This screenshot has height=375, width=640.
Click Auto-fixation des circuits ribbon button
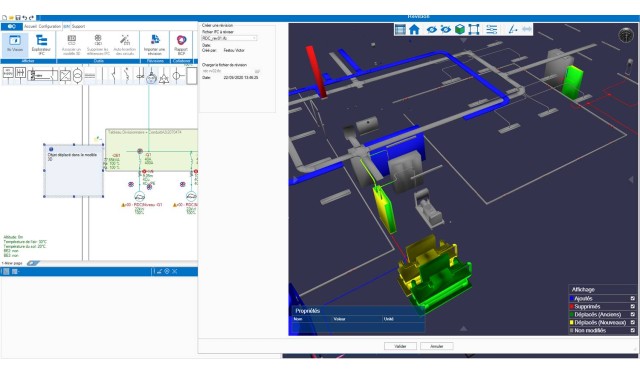click(x=125, y=44)
